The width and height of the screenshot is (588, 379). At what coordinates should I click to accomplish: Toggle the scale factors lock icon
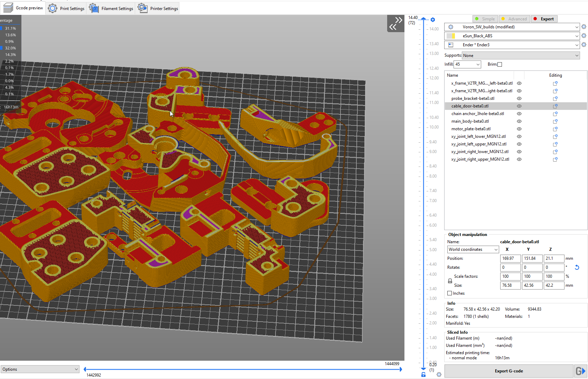click(x=450, y=281)
